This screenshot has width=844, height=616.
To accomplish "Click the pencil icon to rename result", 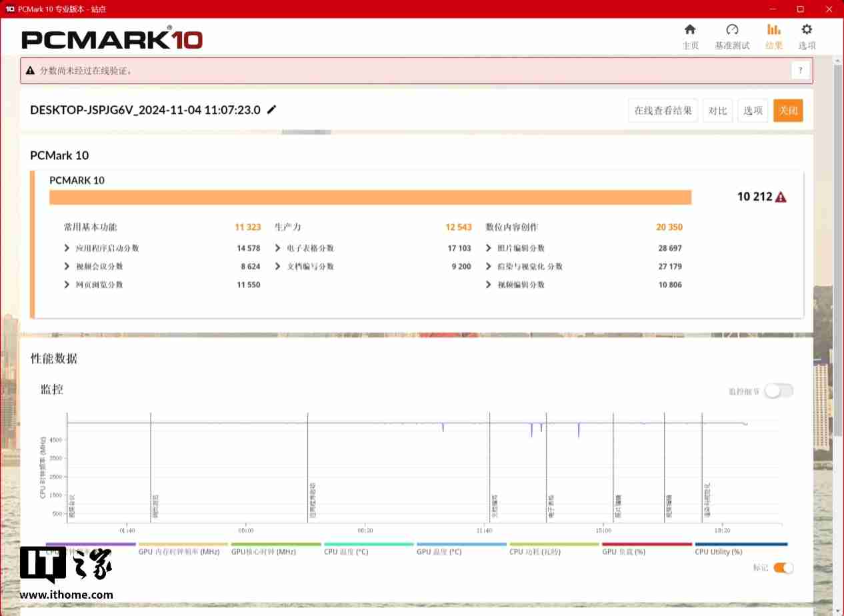I will pos(271,110).
